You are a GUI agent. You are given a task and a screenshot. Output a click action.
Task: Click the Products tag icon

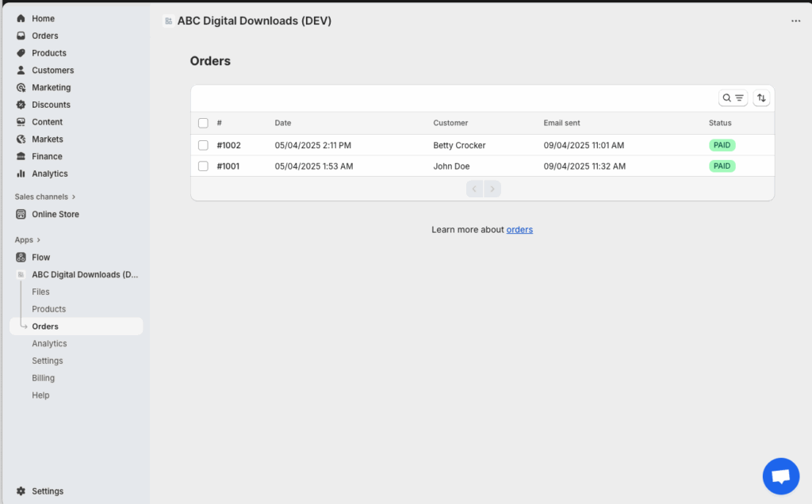(x=21, y=53)
